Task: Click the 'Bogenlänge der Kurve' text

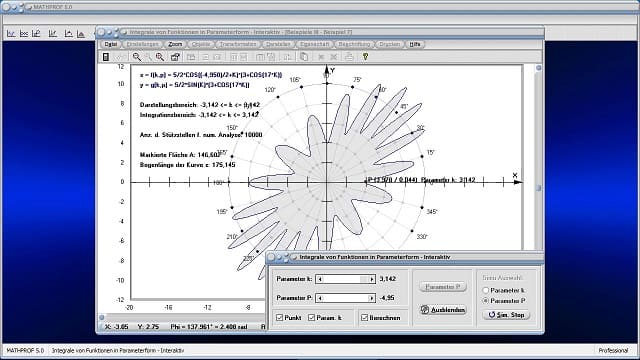Action: click(x=187, y=165)
